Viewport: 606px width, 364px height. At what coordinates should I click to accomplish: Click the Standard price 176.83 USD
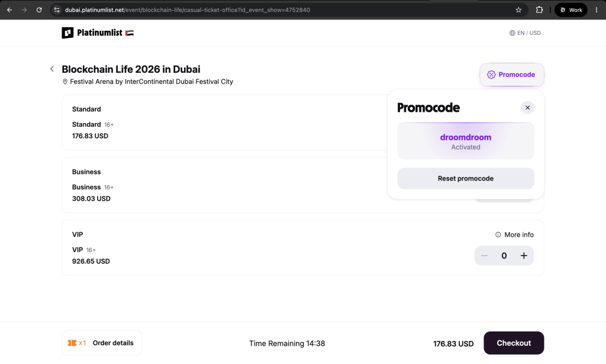click(x=90, y=136)
